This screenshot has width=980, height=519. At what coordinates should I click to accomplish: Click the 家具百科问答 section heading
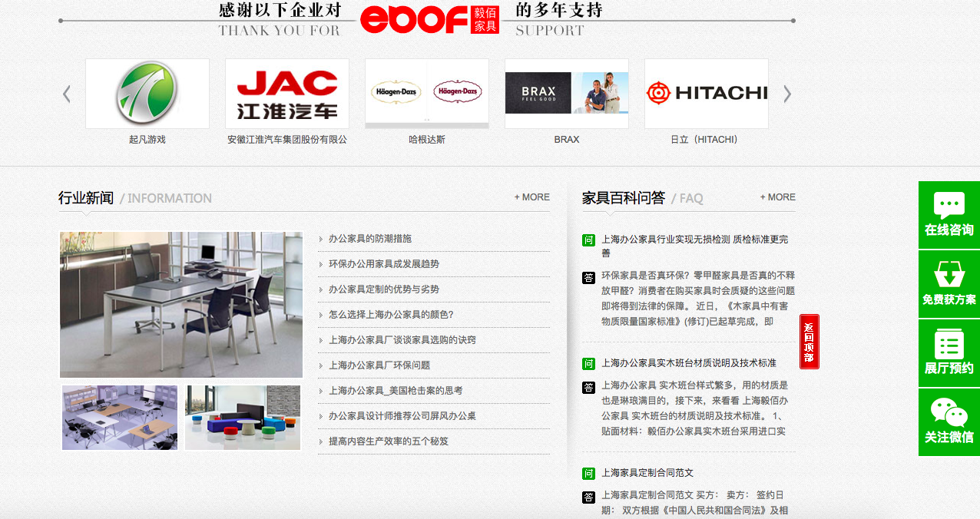624,198
